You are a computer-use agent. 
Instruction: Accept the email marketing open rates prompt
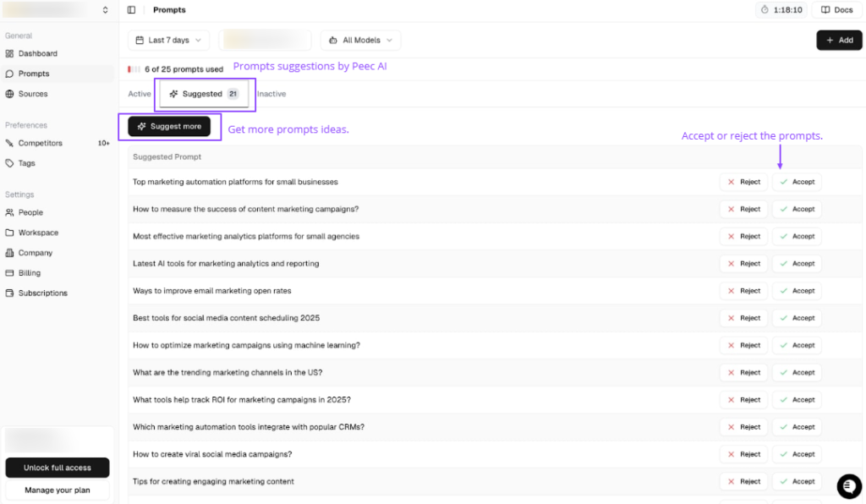(x=797, y=291)
